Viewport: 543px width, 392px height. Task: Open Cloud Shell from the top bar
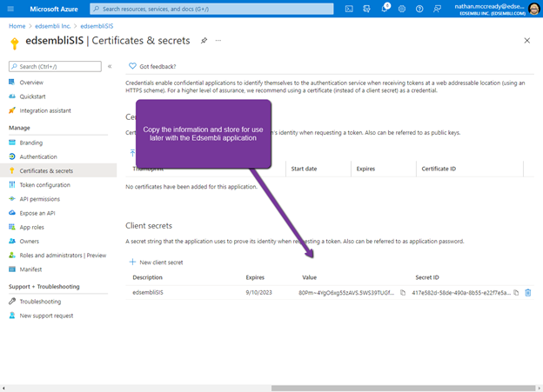coord(349,9)
